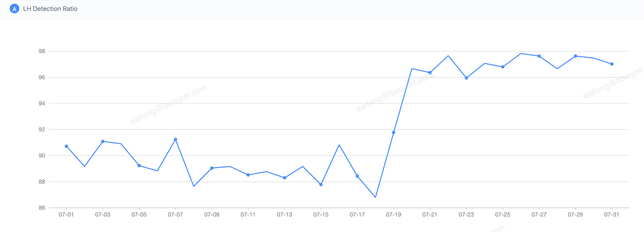The image size is (644, 232).
Task: Select the data point dot for 07-01
Action: point(66,146)
